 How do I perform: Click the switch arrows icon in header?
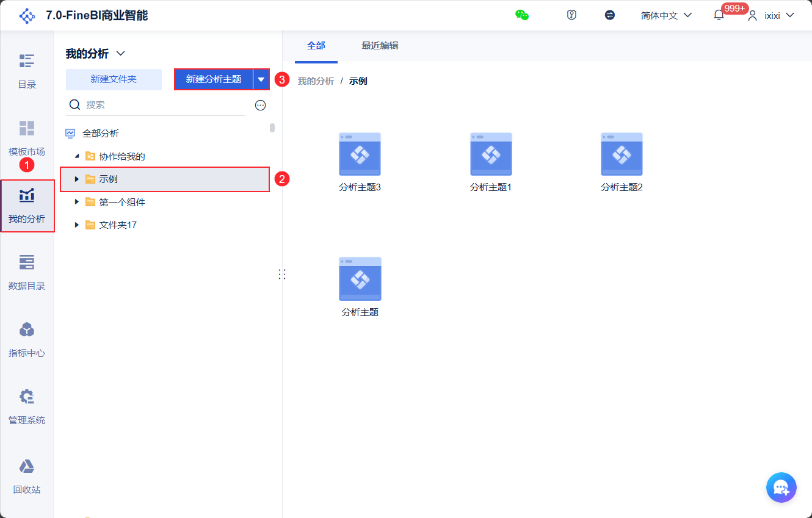pos(610,15)
